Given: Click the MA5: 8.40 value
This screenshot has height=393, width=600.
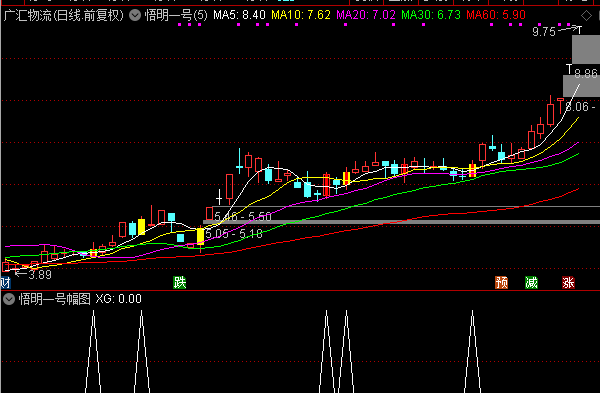Looking at the screenshot, I should coord(239,15).
